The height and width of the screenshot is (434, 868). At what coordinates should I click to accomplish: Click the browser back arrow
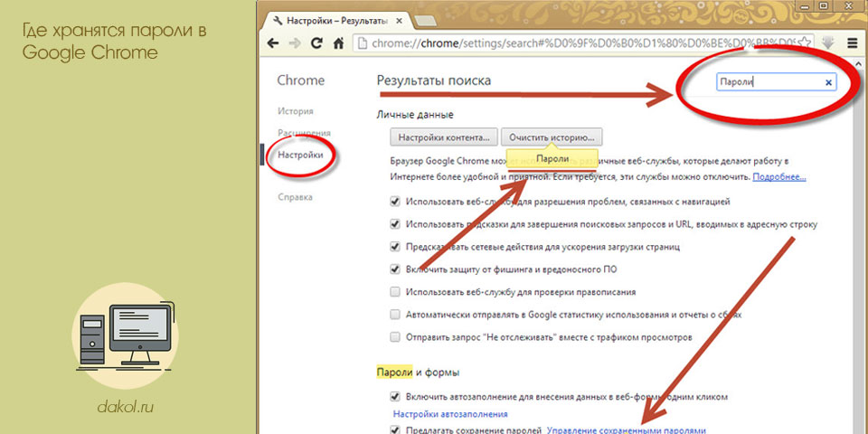272,43
